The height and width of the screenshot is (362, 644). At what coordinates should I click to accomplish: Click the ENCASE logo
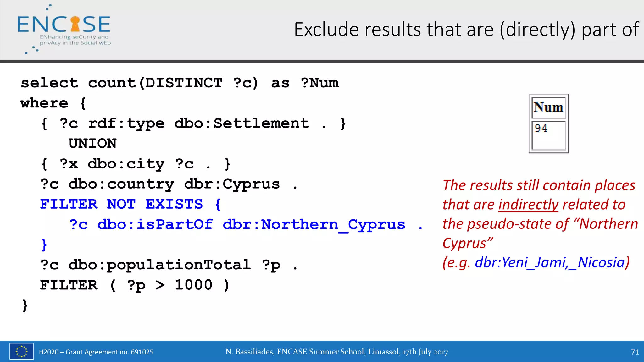(64, 30)
